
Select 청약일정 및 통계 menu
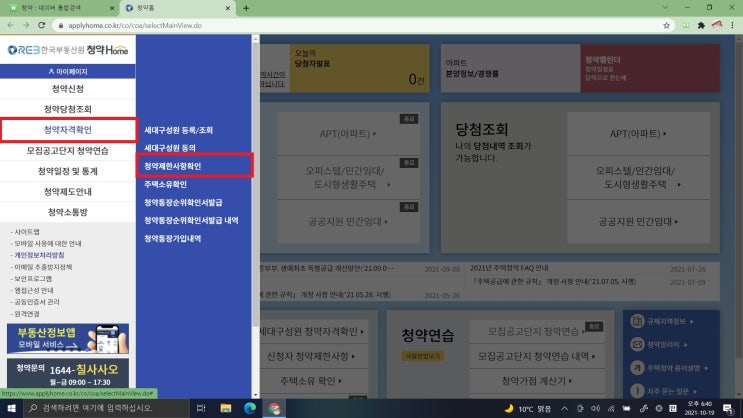click(x=68, y=171)
